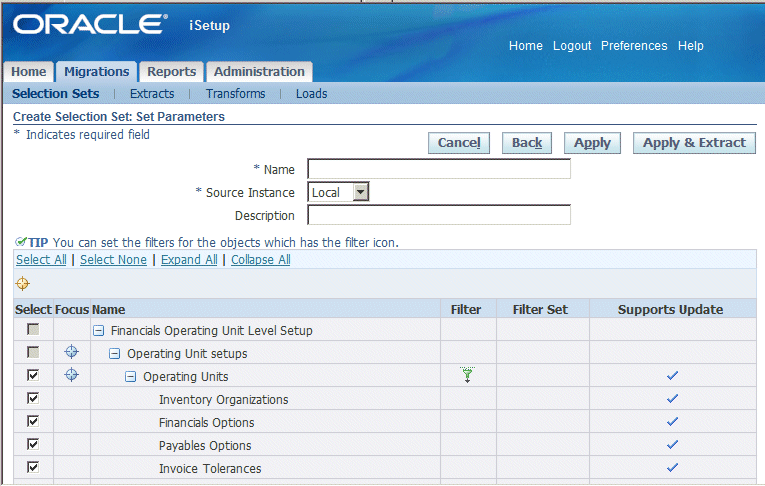This screenshot has width=765, height=486.
Task: Click the Collapse All link
Action: 261,260
